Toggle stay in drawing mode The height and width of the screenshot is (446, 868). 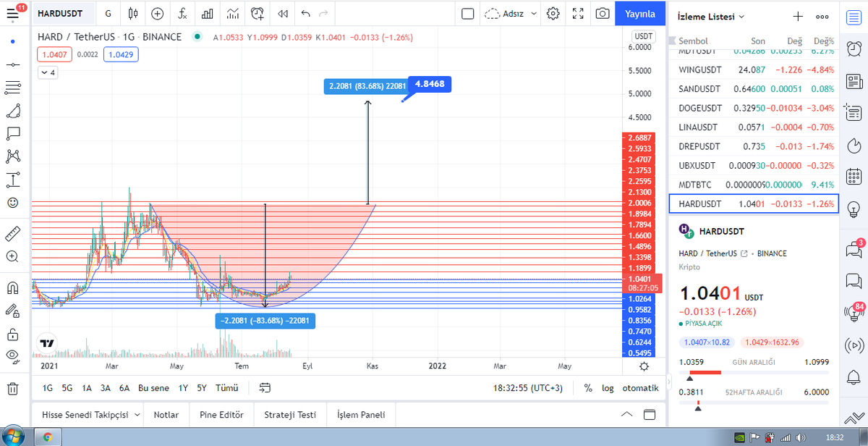[x=12, y=311]
